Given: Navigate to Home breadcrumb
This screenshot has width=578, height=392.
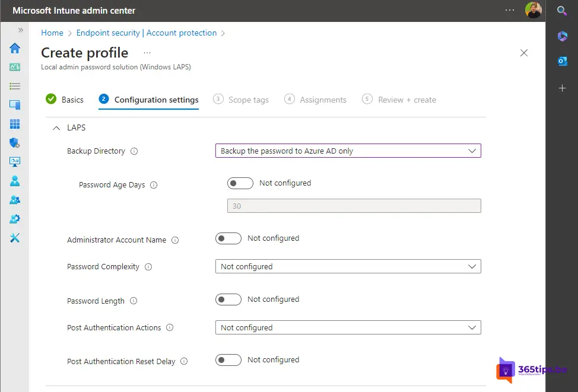Looking at the screenshot, I should coord(52,33).
